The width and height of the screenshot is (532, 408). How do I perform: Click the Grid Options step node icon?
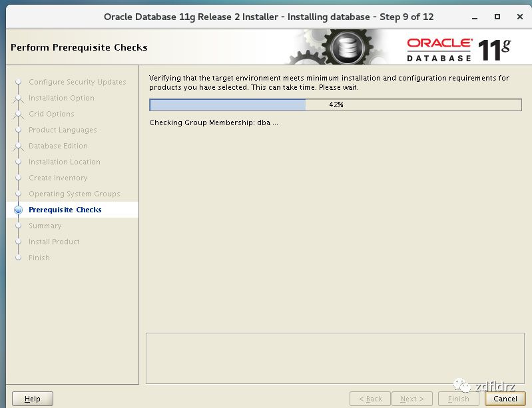tap(19, 114)
